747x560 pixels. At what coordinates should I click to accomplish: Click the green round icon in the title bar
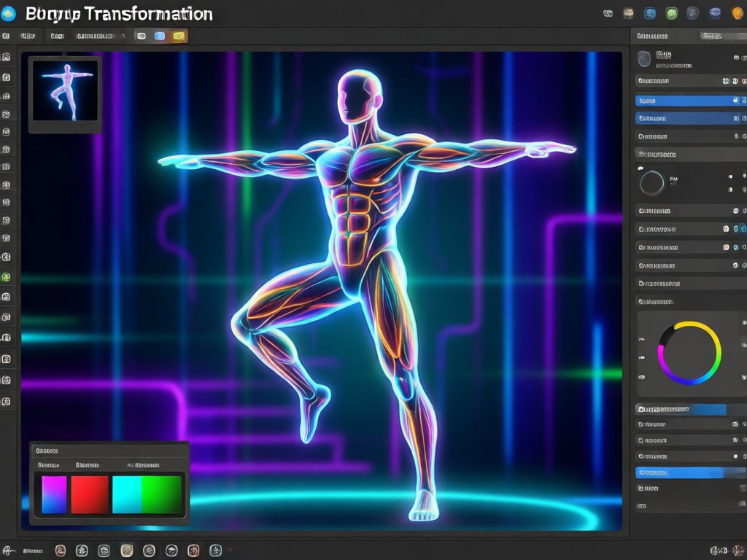671,14
